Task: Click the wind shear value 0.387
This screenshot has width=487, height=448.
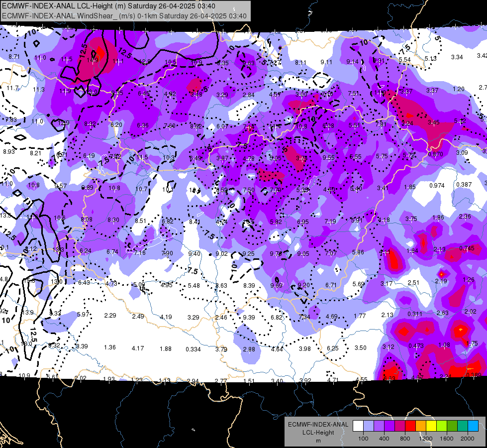Action: pos(464,185)
